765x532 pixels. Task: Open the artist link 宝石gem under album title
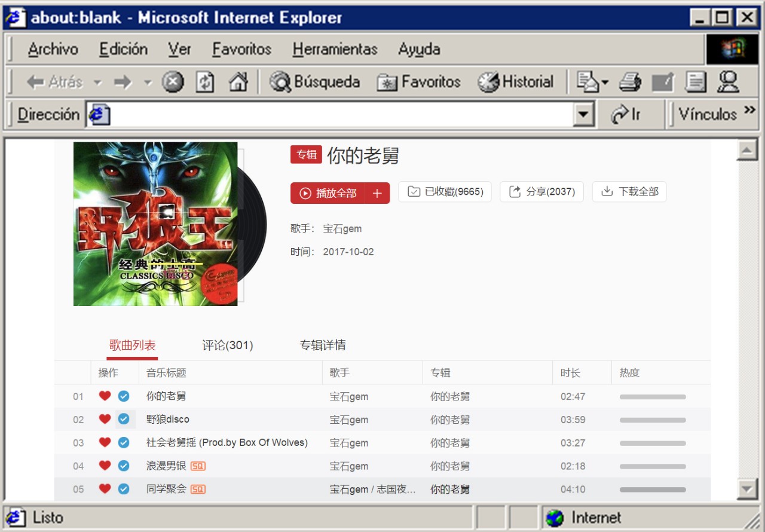coord(342,229)
